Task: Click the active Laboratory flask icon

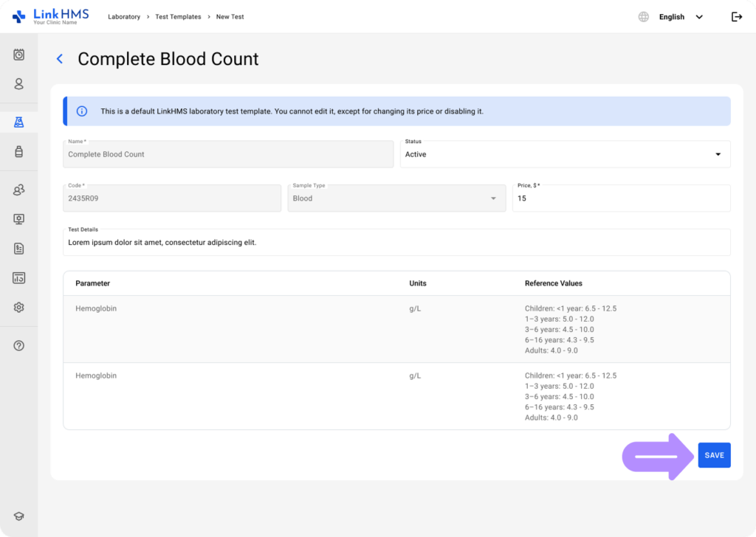Action: point(18,121)
